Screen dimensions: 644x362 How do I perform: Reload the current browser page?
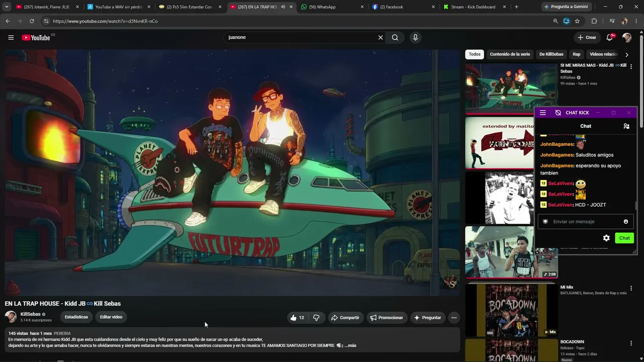click(x=32, y=21)
